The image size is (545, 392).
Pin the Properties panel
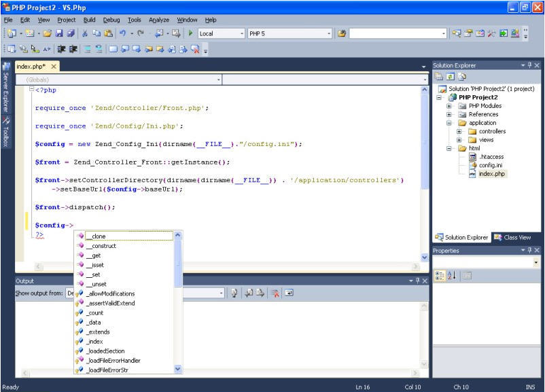click(x=530, y=250)
